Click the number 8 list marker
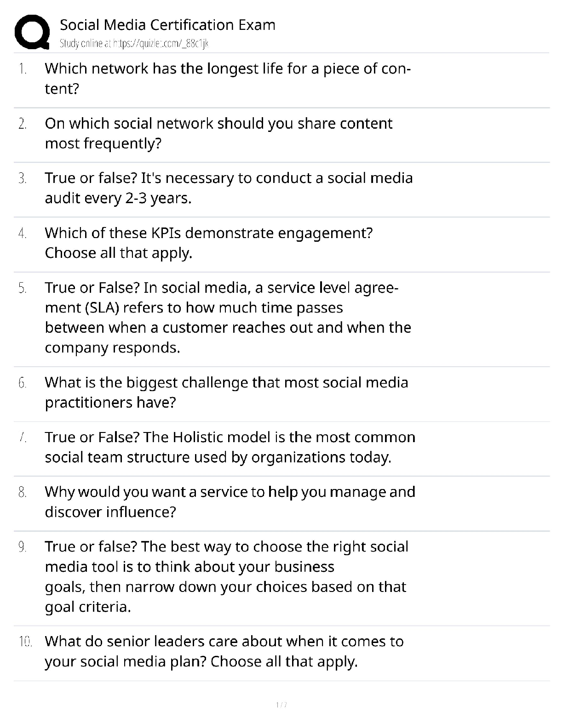This screenshot has height=728, width=563. tap(23, 492)
